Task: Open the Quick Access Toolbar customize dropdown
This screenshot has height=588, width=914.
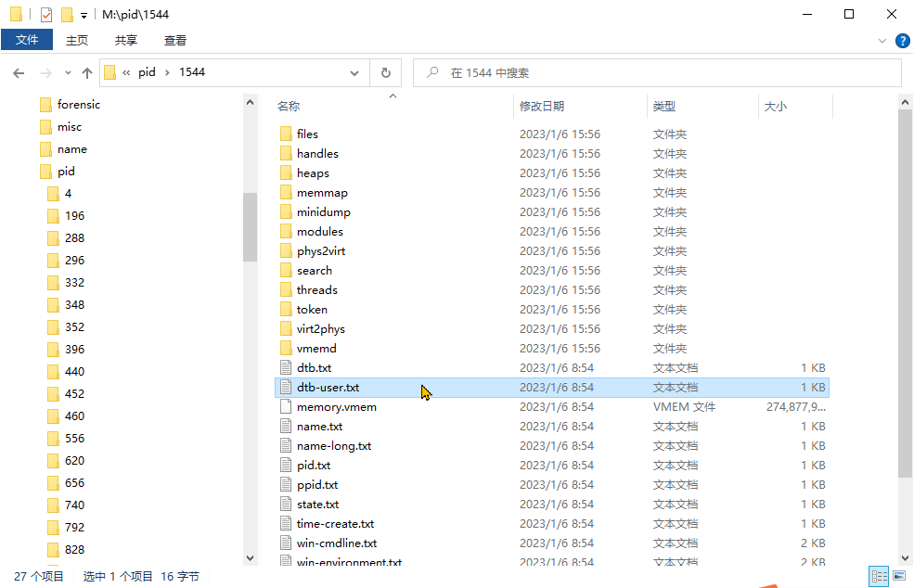Action: (x=84, y=16)
